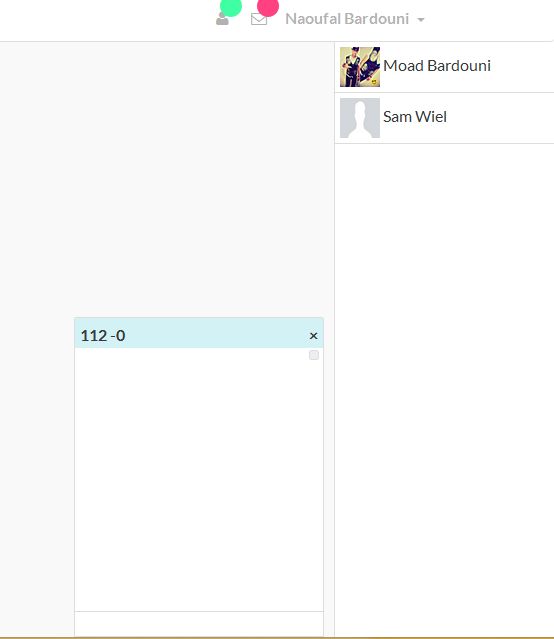The height and width of the screenshot is (639, 554).
Task: Click the 112 -0 chat header title
Action: (103, 336)
